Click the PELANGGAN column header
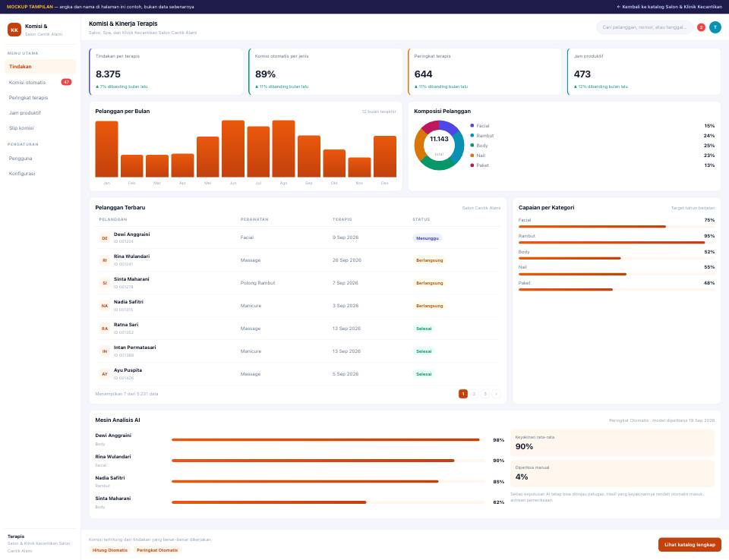The image size is (729, 560). pos(113,219)
